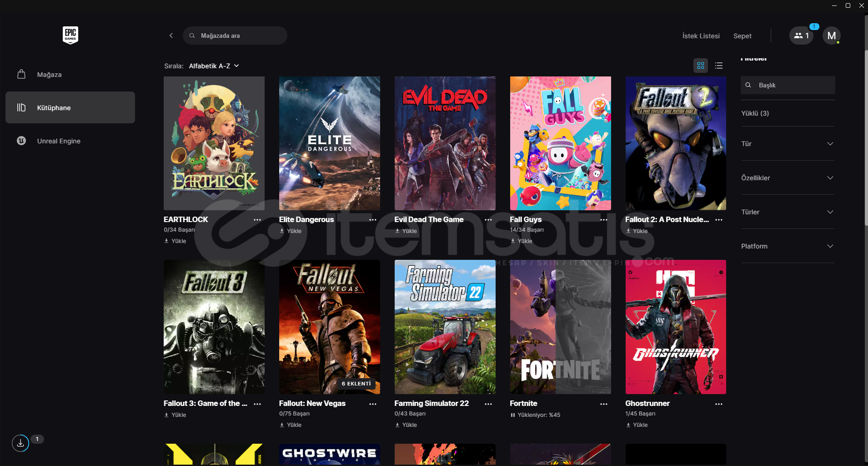Focus the Başlık filter field
The width and height of the screenshot is (868, 466).
click(x=788, y=85)
